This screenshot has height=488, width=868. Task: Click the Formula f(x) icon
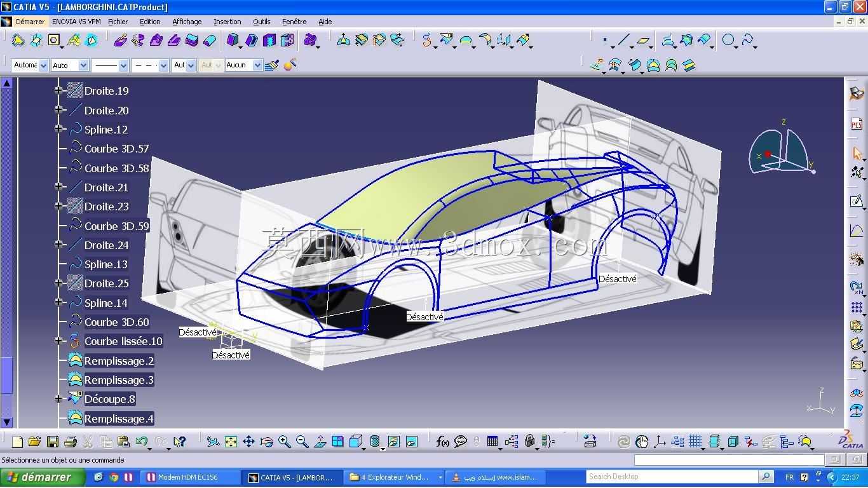point(443,442)
